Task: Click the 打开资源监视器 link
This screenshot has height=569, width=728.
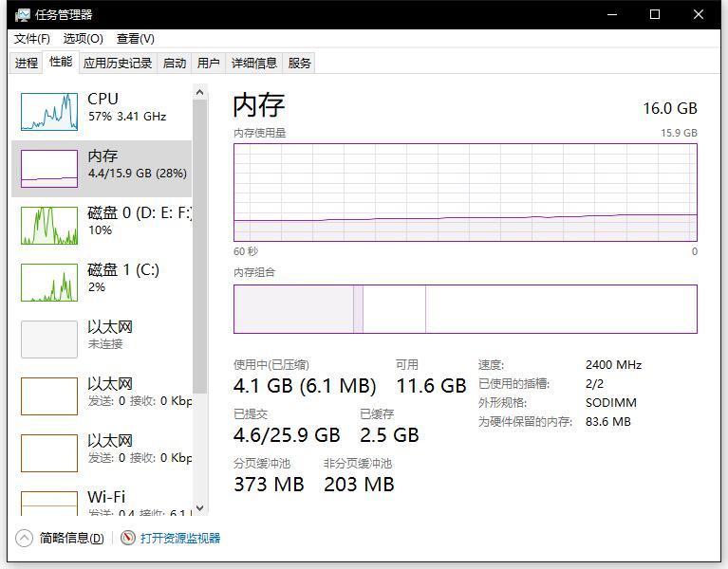Action: 180,538
